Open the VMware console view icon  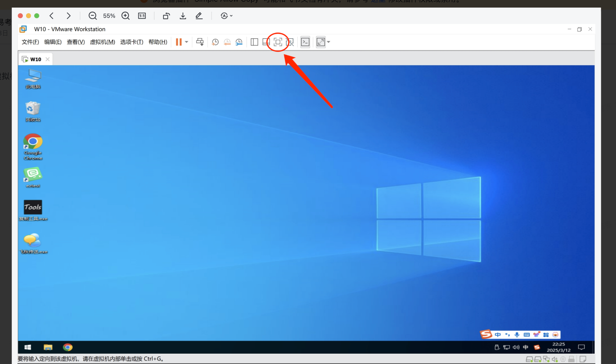coord(305,42)
